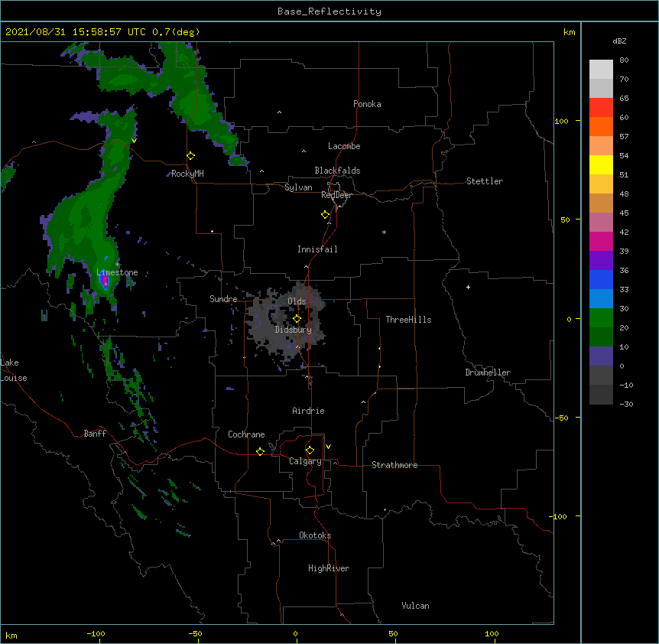
Task: Click the Sylvan label
Action: pyautogui.click(x=298, y=187)
